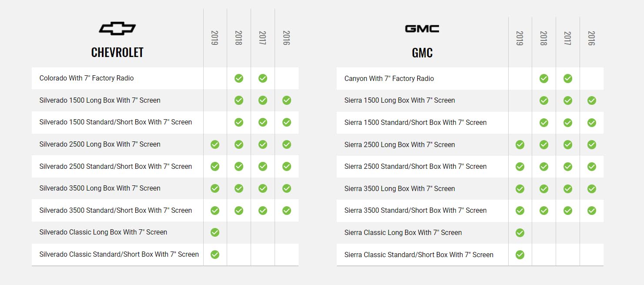The image size is (644, 285).
Task: Select Sierra Classic Long Box row label
Action: tap(403, 233)
